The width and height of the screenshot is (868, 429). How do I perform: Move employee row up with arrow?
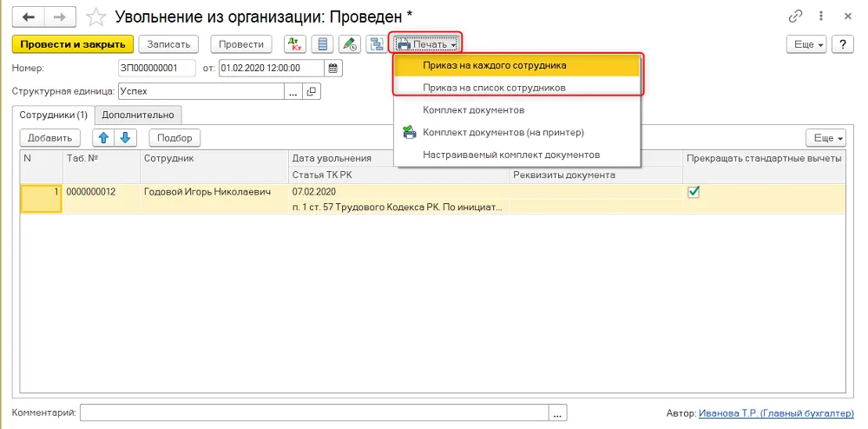click(103, 138)
